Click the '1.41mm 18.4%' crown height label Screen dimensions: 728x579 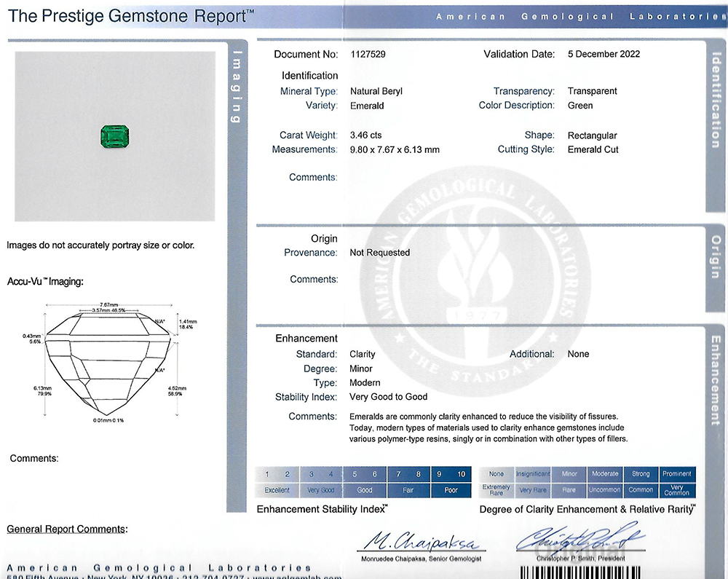(x=188, y=324)
